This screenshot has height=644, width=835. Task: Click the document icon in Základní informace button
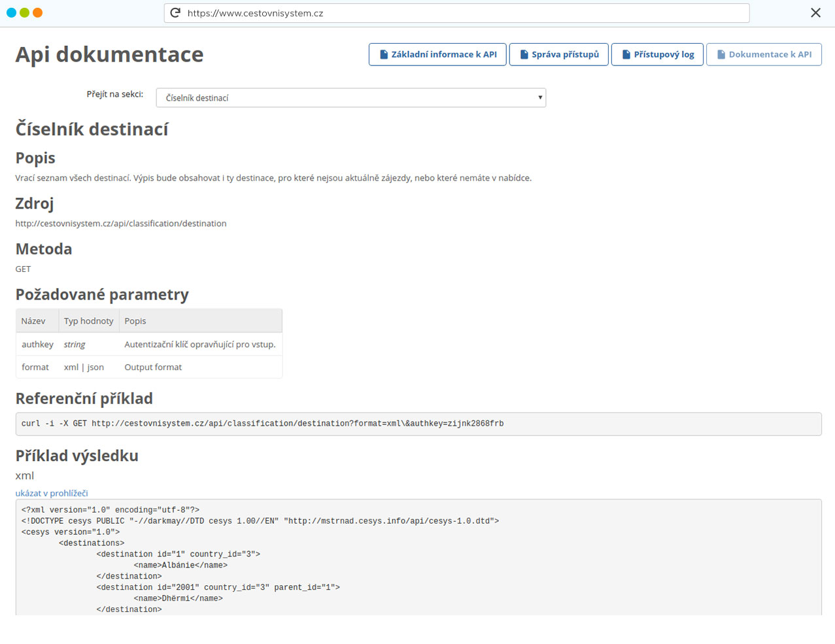(x=384, y=55)
